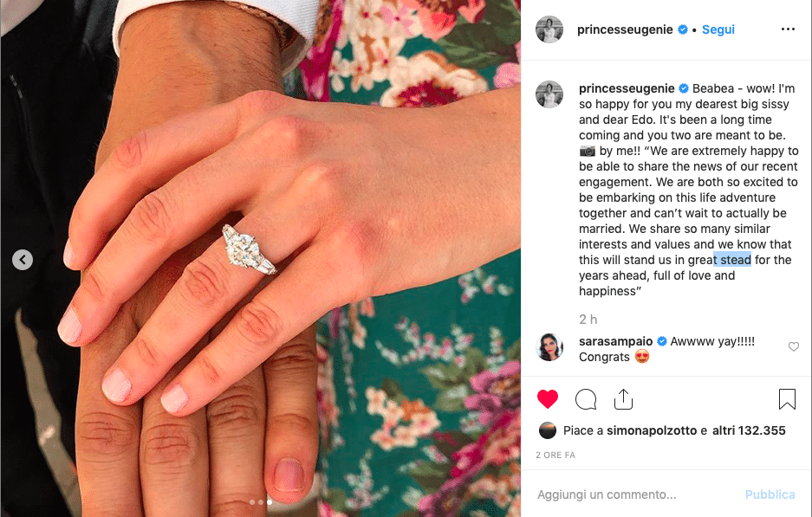Viewport: 812px width, 517px height.
Task: Click the Aggiungi un commento field
Action: [x=637, y=494]
